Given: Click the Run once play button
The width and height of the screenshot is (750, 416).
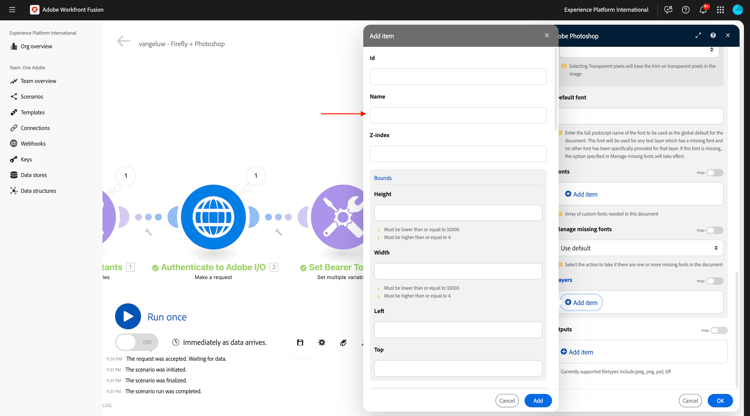Looking at the screenshot, I should coord(128,317).
